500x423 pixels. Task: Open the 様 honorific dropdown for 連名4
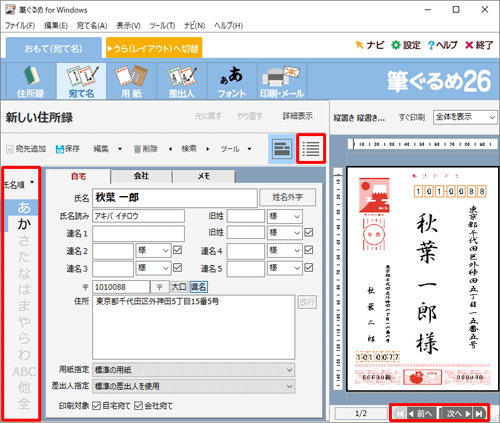(x=285, y=250)
